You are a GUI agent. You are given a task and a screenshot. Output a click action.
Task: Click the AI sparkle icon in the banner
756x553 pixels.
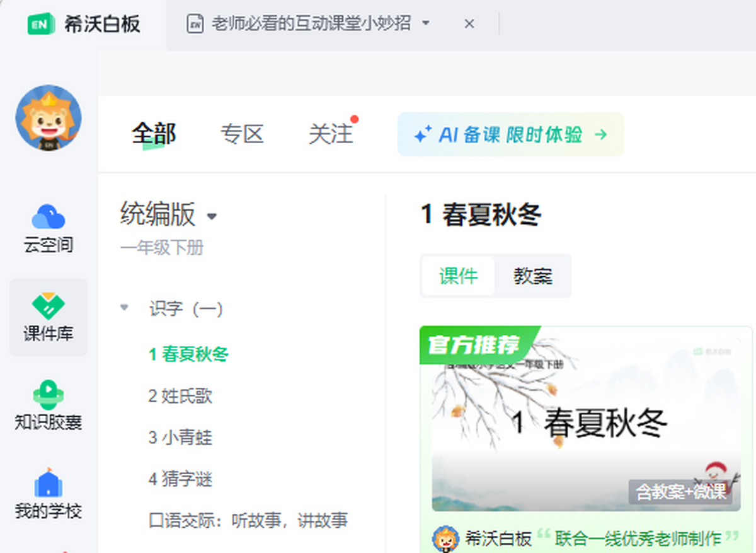(423, 134)
